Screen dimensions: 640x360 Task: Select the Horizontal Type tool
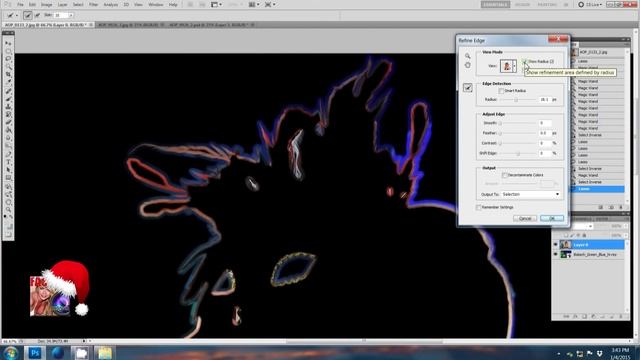click(x=8, y=162)
